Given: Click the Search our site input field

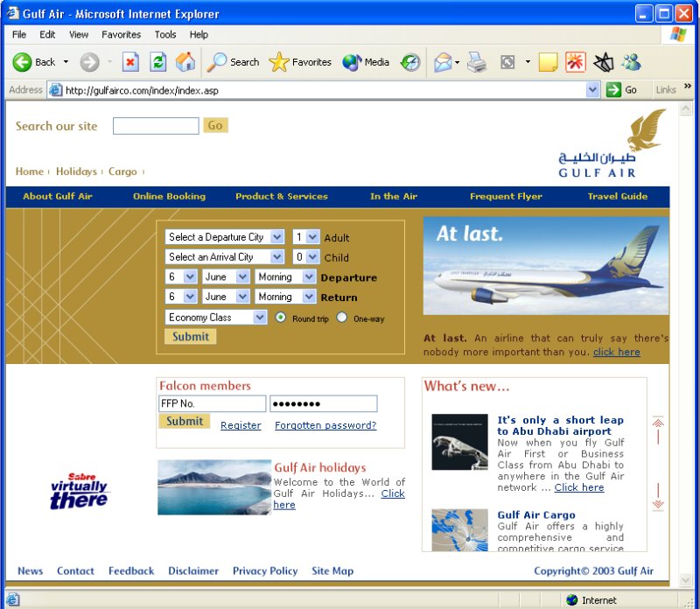Looking at the screenshot, I should (x=156, y=126).
